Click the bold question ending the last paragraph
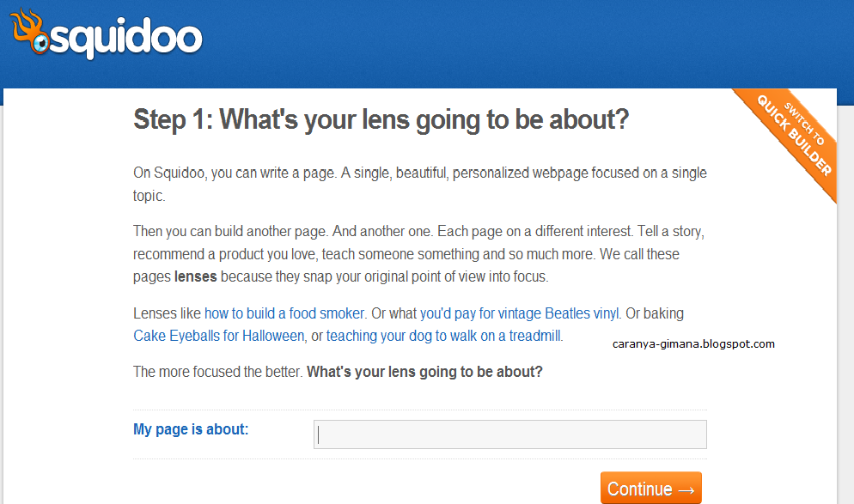 424,373
